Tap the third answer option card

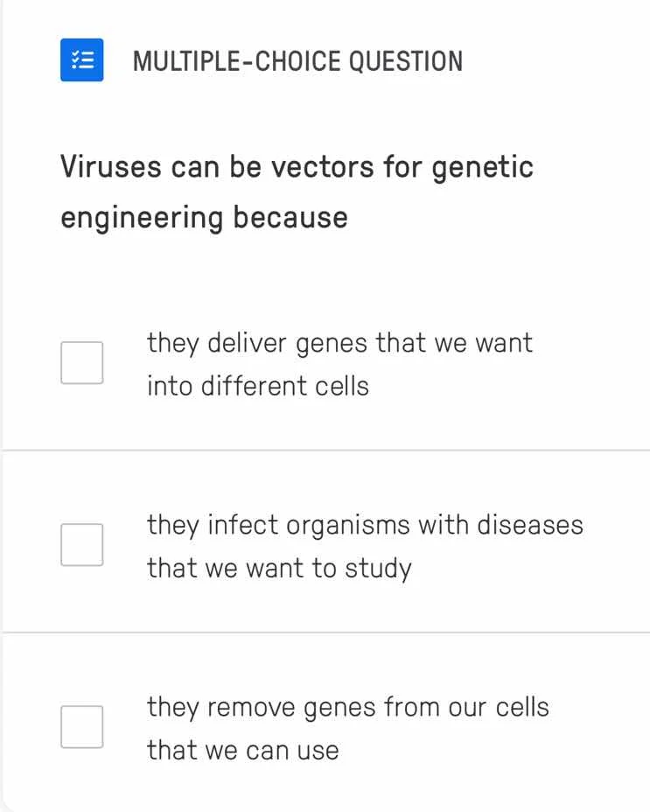pyautogui.click(x=324, y=726)
